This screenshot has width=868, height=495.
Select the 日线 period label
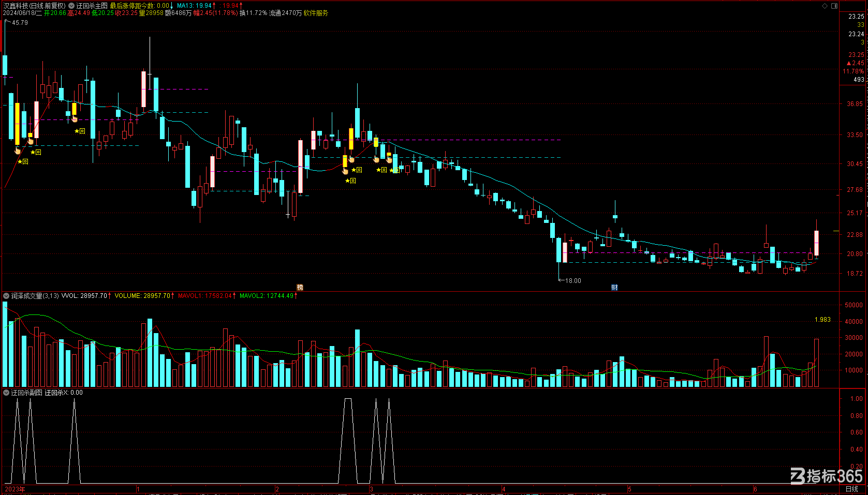pyautogui.click(x=851, y=489)
